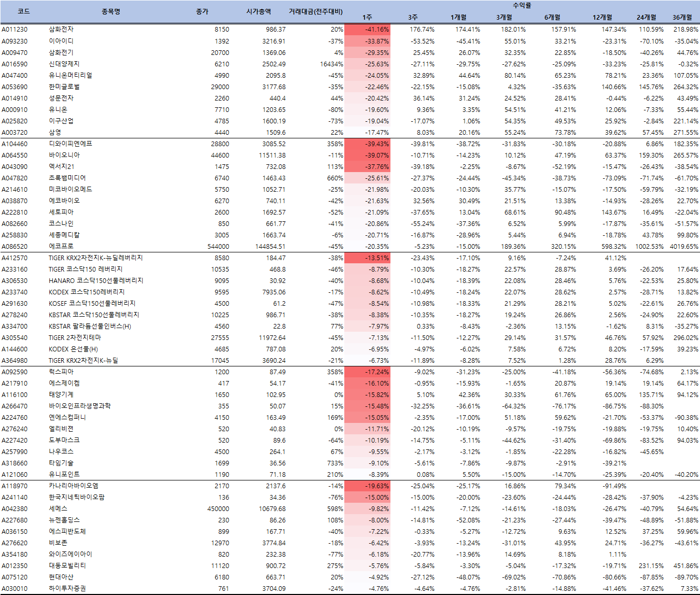
Task: Click the 3주 column header
Action: click(413, 18)
